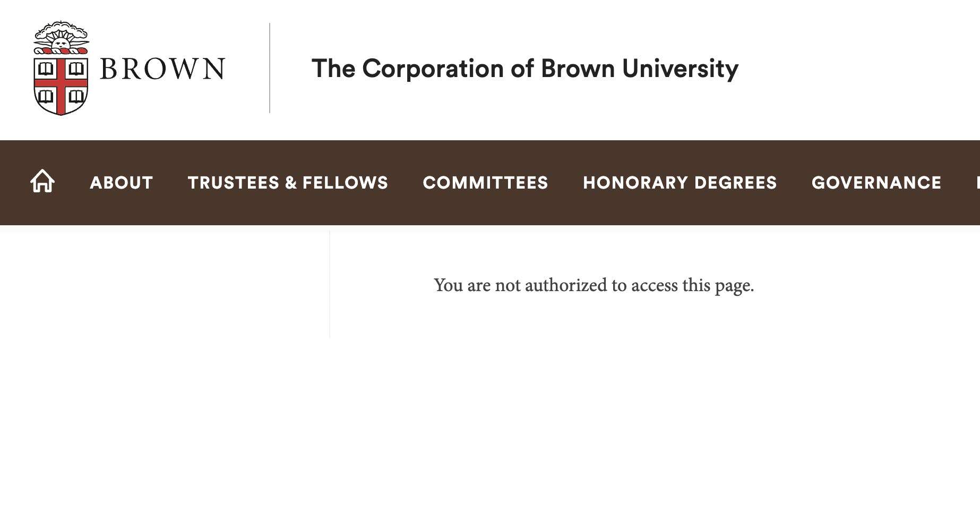Open the GOVERNANCE menu item
The height and width of the screenshot is (527, 980).
click(x=876, y=183)
